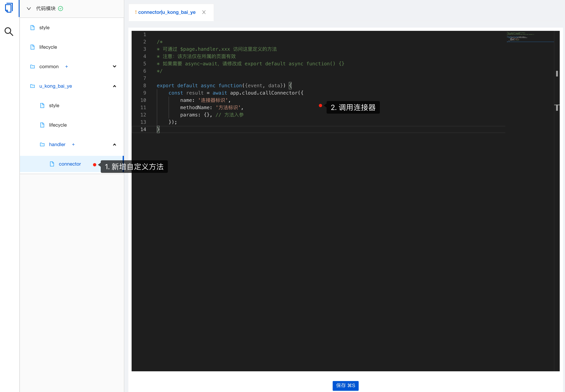Select the connector|u_kong_bai_ye editor tab
Image resolution: width=565 pixels, height=392 pixels.
[x=167, y=12]
